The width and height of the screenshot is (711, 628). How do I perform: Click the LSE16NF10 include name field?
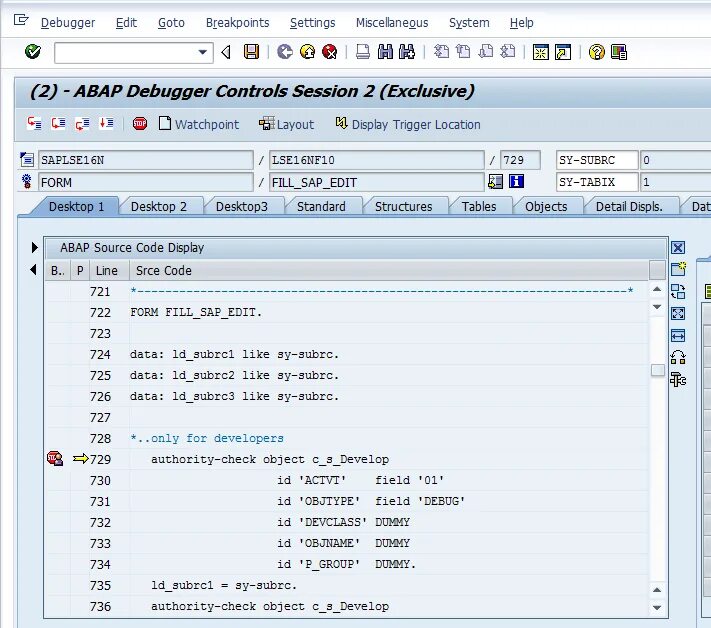376,160
